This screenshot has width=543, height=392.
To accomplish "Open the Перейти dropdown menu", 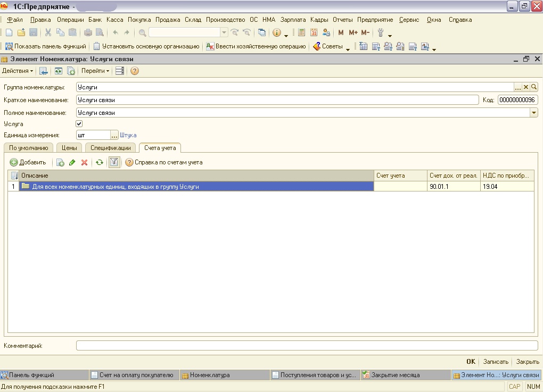I will 95,71.
